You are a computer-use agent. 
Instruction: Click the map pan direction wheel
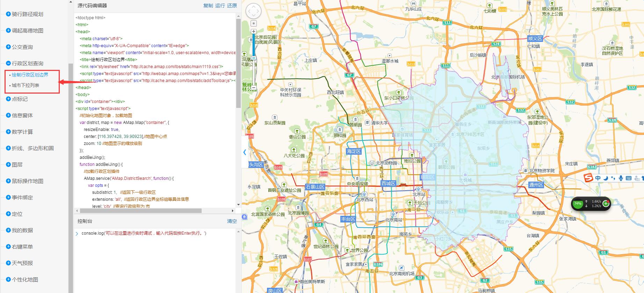click(253, 11)
